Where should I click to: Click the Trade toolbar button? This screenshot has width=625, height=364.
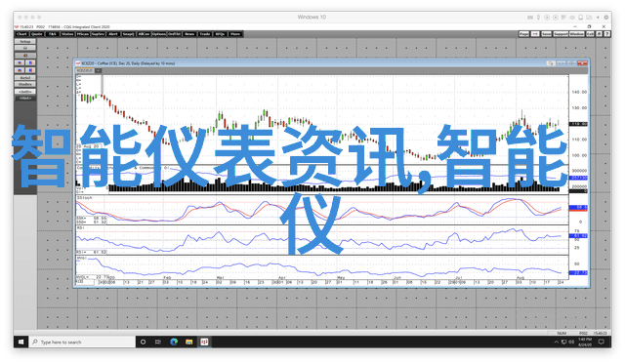(205, 34)
